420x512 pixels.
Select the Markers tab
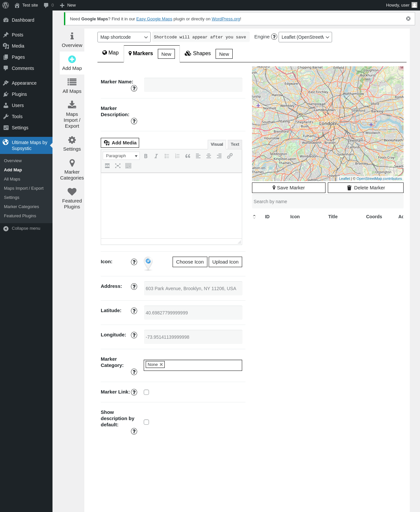141,53
